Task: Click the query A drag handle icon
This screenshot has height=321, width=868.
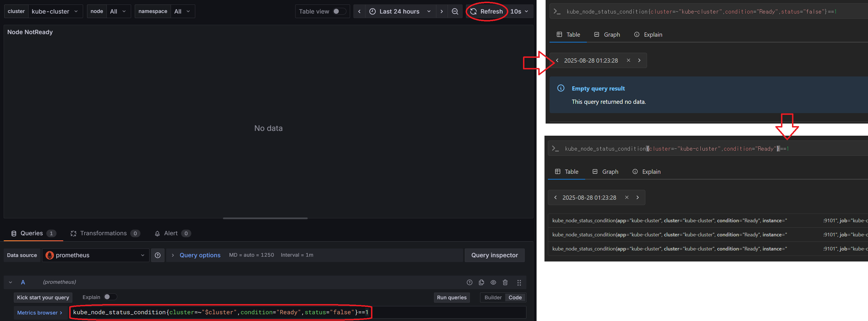Action: [519, 283]
